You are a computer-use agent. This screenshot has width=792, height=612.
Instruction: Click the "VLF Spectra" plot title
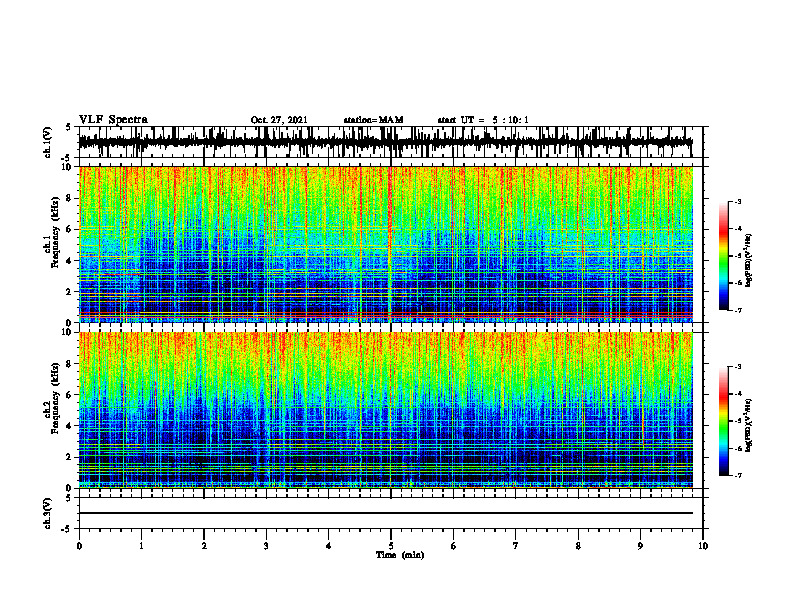pyautogui.click(x=113, y=120)
